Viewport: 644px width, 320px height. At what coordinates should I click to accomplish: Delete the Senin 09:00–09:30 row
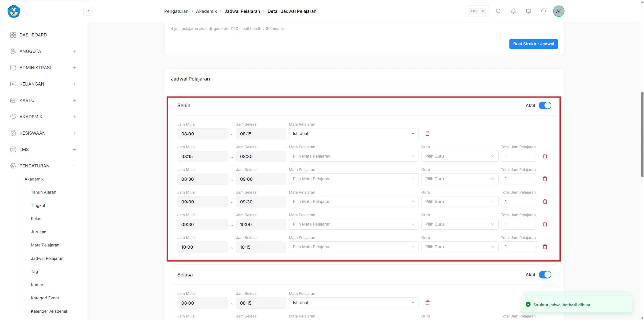545,201
